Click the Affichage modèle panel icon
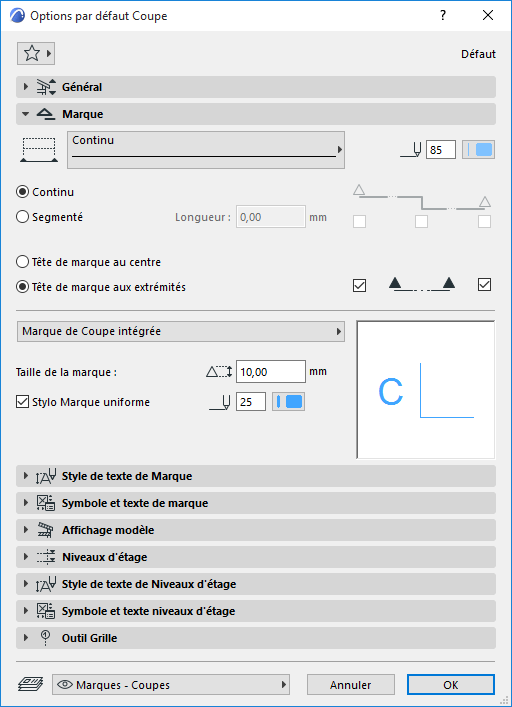The height and width of the screenshot is (707, 512). (46, 530)
